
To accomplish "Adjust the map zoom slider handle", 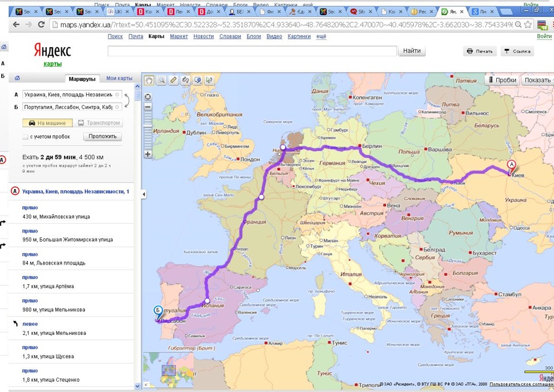I will 148,125.
